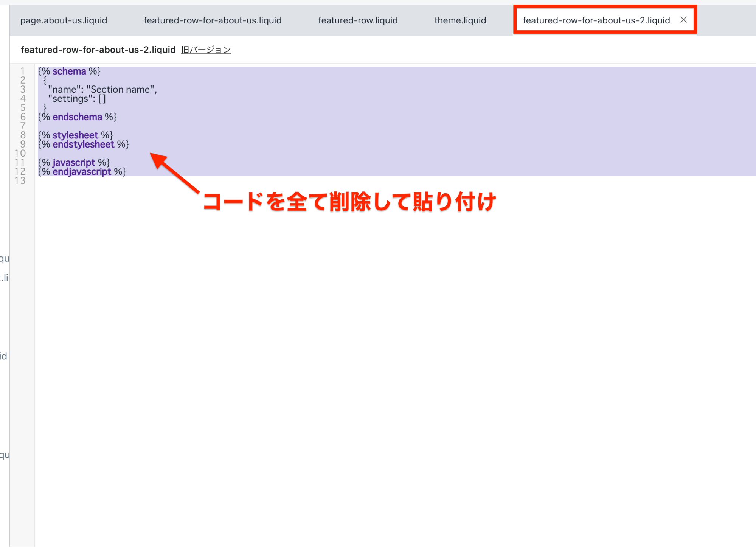Click the endstylesheet tag line
Screen dimensions: 756x547
point(83,145)
